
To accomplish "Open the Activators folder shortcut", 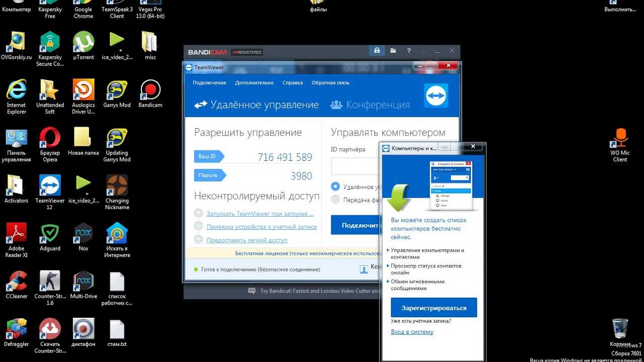I will pos(16,189).
